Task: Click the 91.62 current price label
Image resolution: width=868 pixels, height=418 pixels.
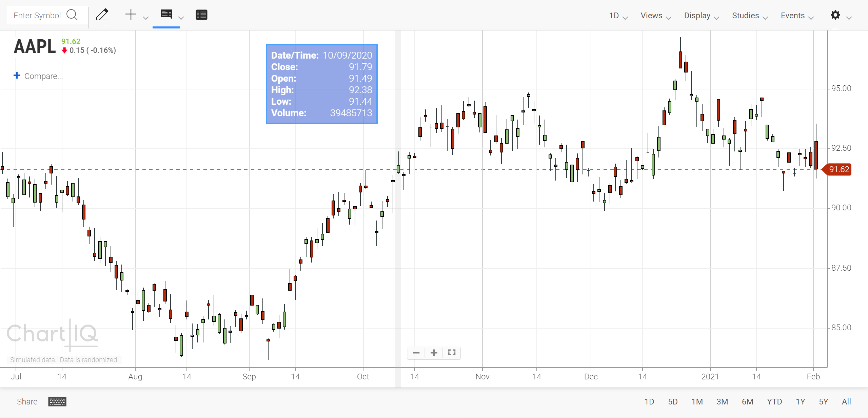Action: point(837,169)
